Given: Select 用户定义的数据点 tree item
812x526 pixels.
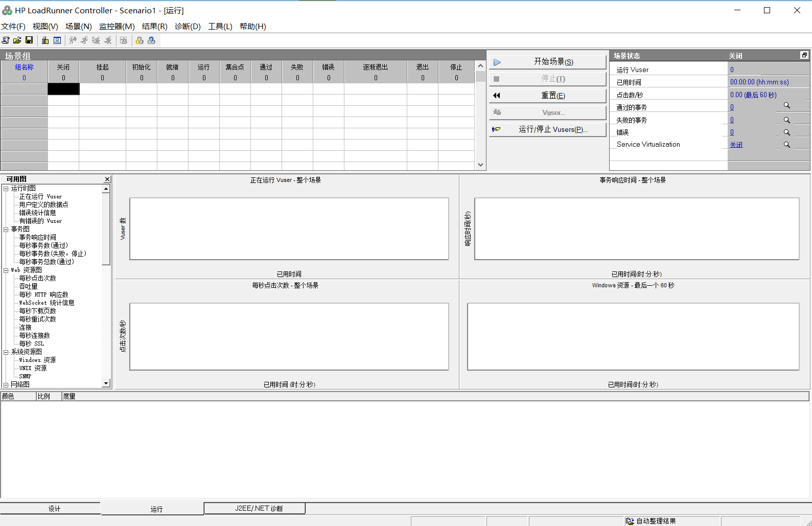Looking at the screenshot, I should [x=43, y=205].
